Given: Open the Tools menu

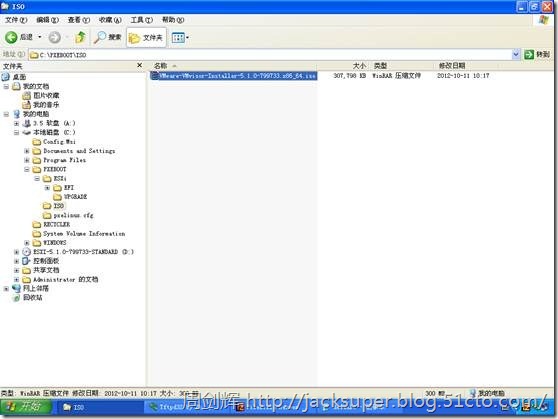Looking at the screenshot, I should point(141,20).
